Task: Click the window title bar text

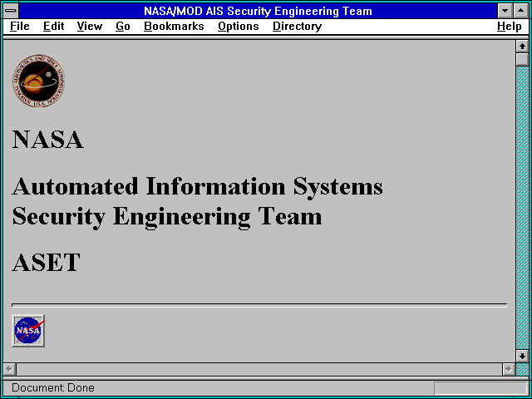Action: (258, 11)
